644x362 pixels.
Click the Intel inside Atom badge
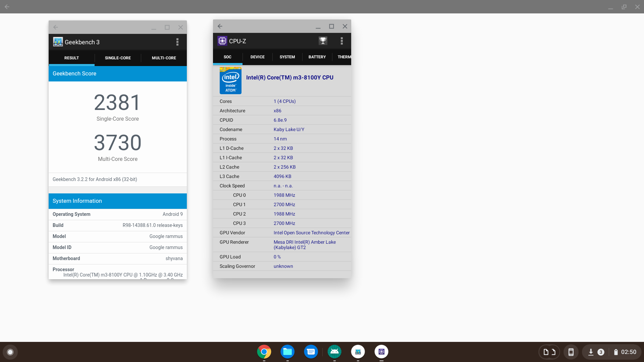(x=230, y=80)
